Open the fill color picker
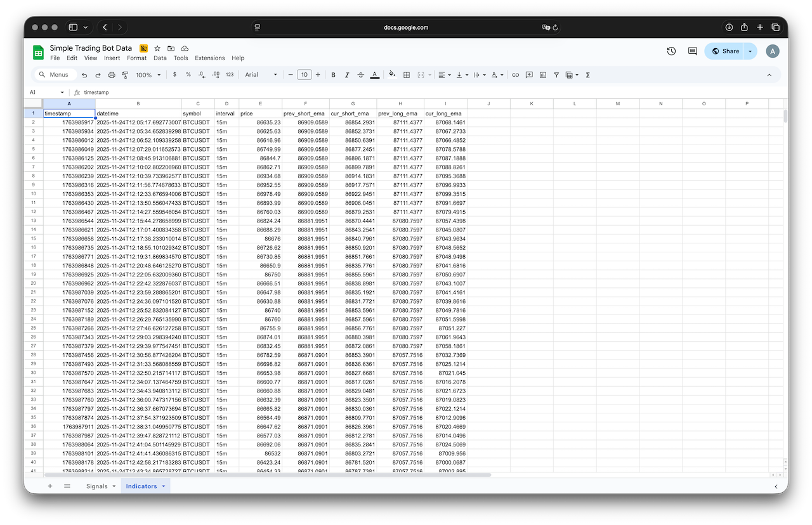 tap(392, 75)
